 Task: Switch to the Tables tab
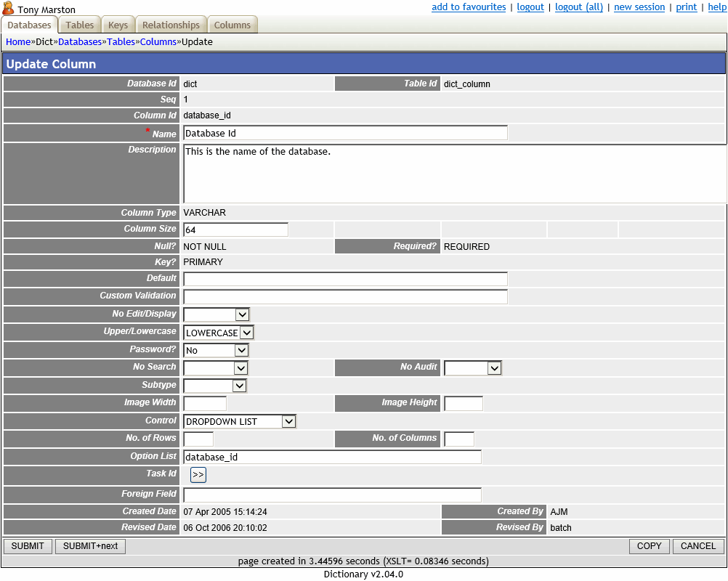click(79, 24)
